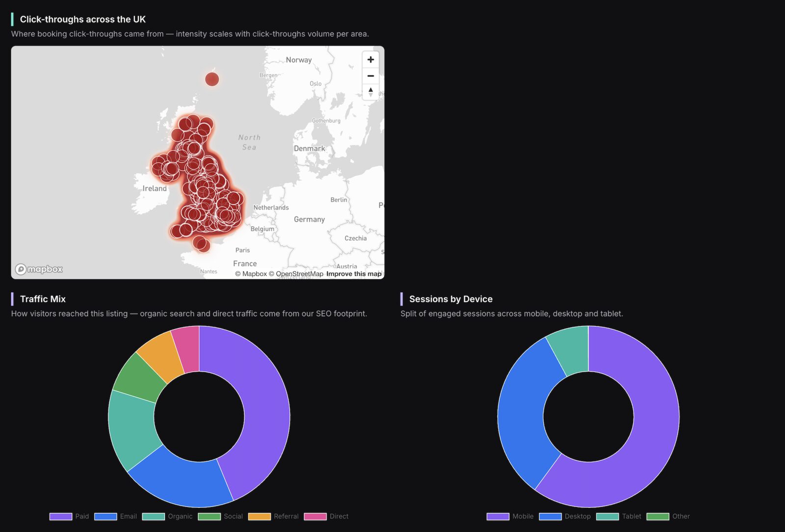Screen dimensions: 785x532
Task: Click the Berlin label on map
Action: click(x=339, y=200)
